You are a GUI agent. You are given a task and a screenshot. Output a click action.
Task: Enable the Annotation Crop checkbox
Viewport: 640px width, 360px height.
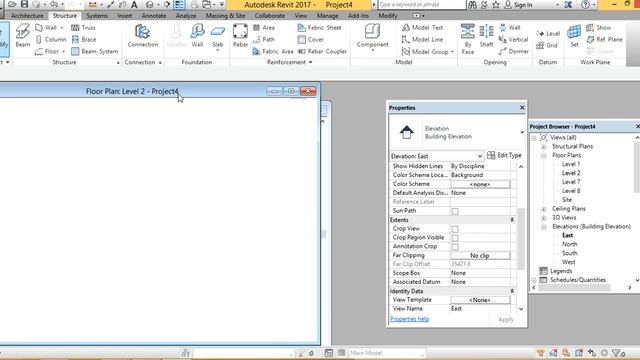[455, 247]
